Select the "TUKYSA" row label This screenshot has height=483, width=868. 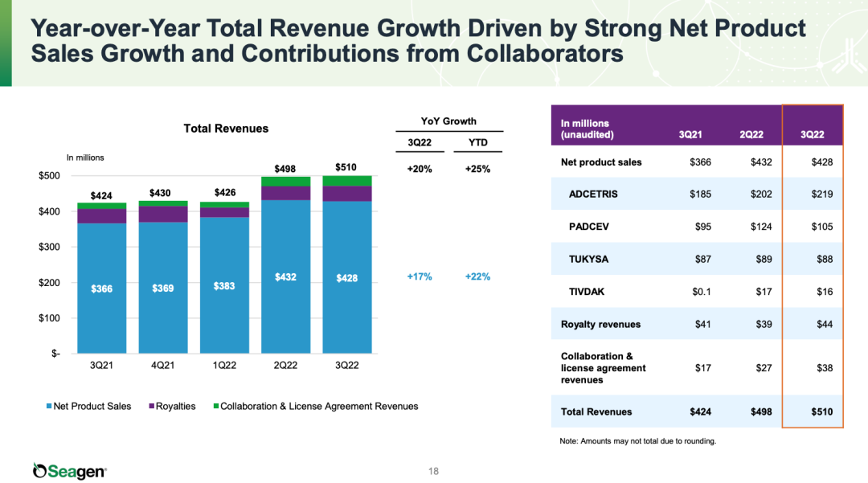tap(588, 260)
